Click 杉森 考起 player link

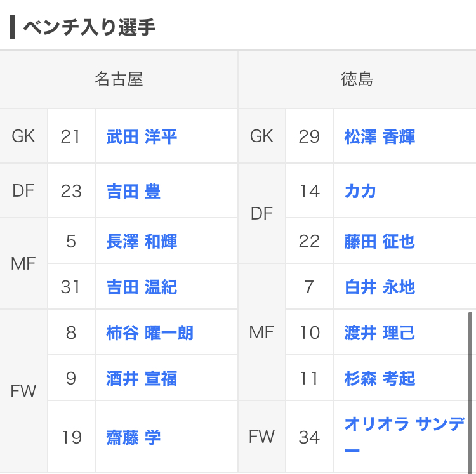coord(380,378)
